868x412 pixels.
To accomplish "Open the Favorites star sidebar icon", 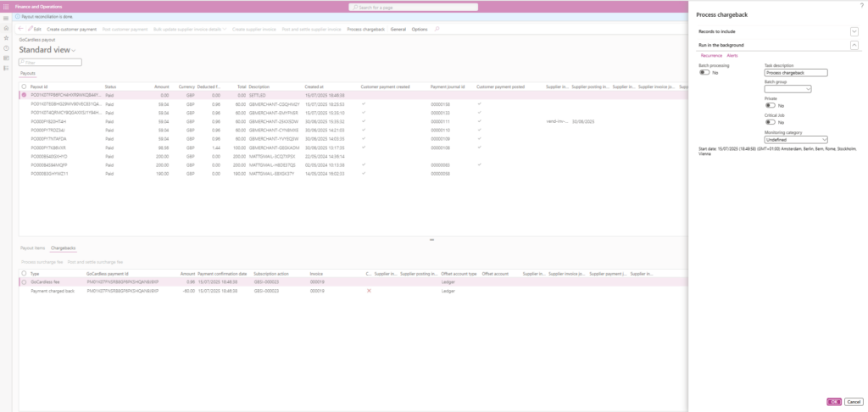I will (x=6, y=37).
